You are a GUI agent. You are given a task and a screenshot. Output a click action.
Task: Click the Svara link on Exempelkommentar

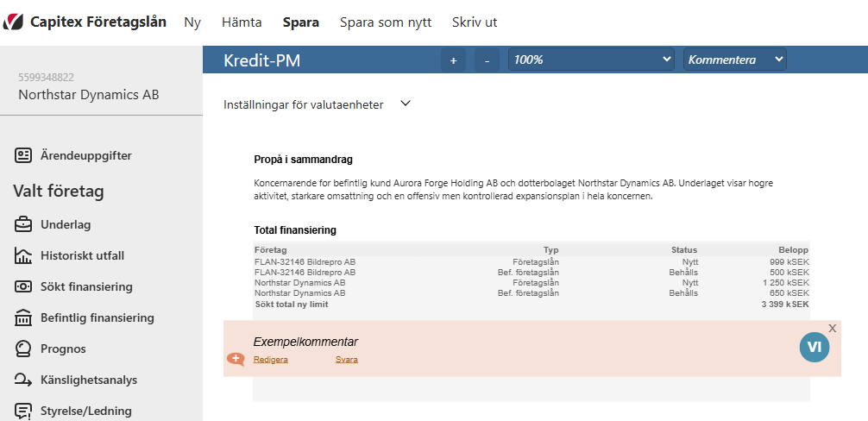[347, 360]
